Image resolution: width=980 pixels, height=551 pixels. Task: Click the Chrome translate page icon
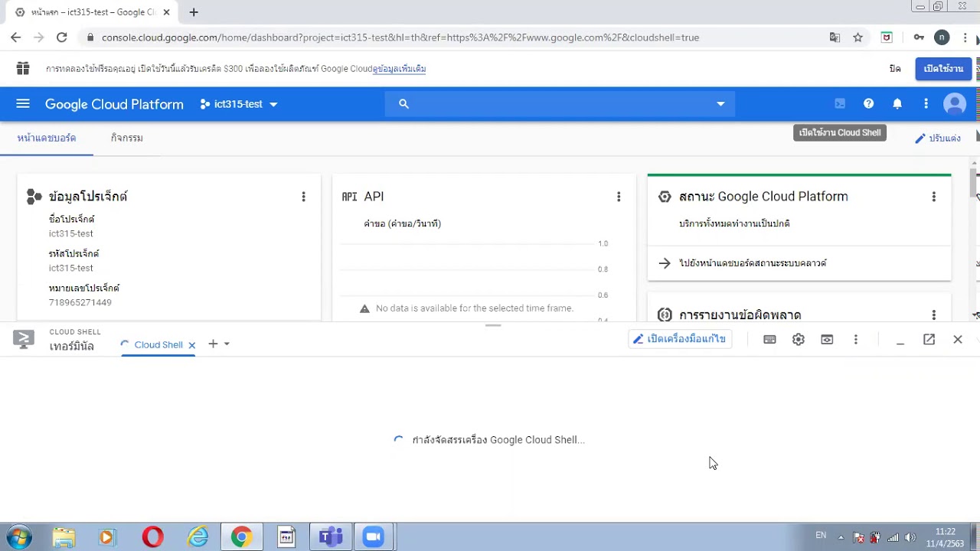(835, 37)
